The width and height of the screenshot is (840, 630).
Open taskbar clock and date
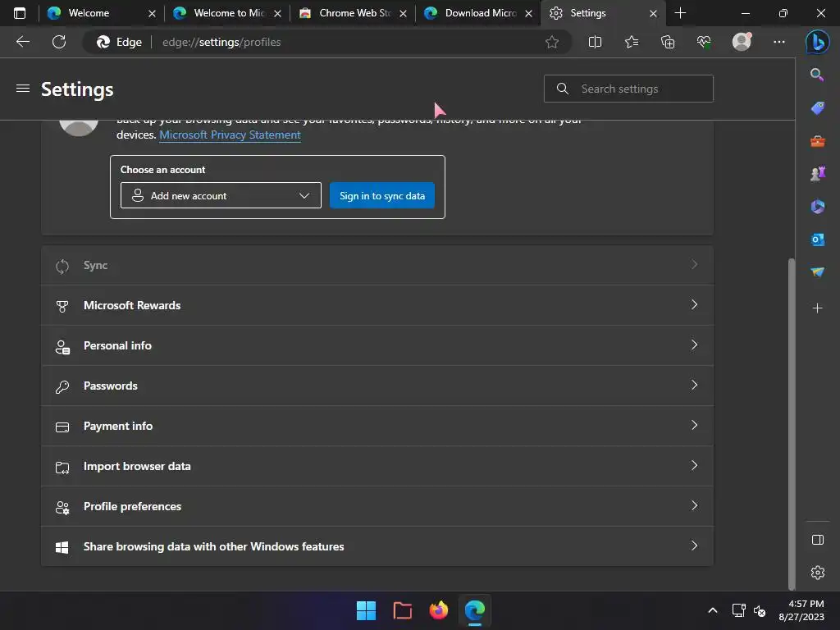point(801,610)
